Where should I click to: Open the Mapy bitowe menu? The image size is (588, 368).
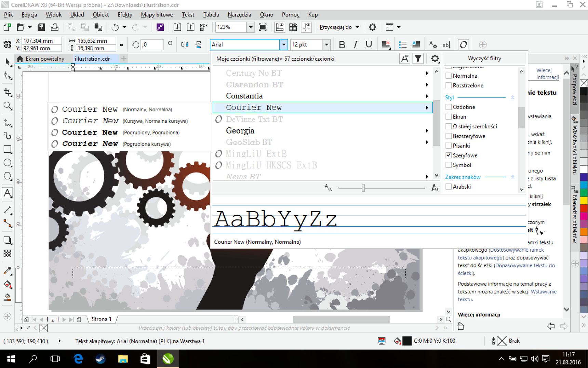click(x=157, y=14)
